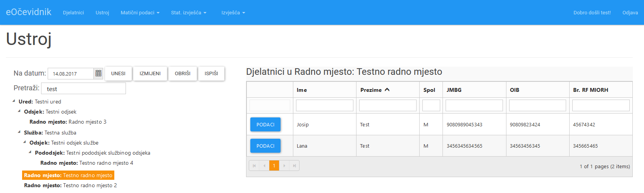
Task: Go to next page arrow
Action: 284,166
